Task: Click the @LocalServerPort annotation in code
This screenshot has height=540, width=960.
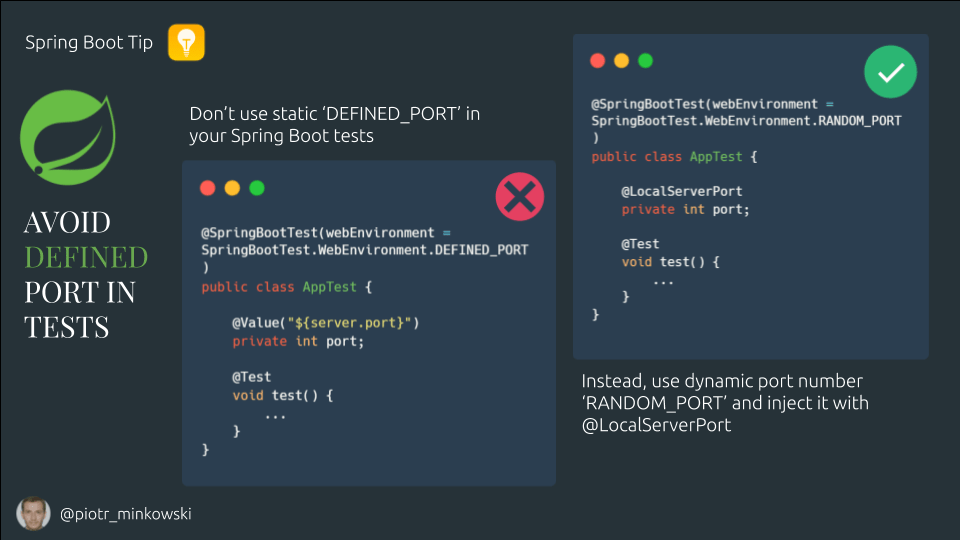Action: click(x=681, y=191)
